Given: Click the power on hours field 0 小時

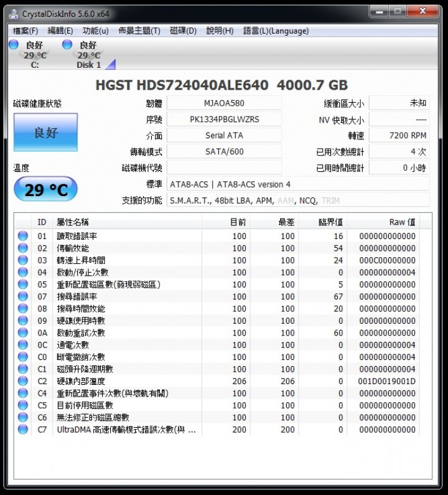Looking at the screenshot, I should tap(399, 167).
